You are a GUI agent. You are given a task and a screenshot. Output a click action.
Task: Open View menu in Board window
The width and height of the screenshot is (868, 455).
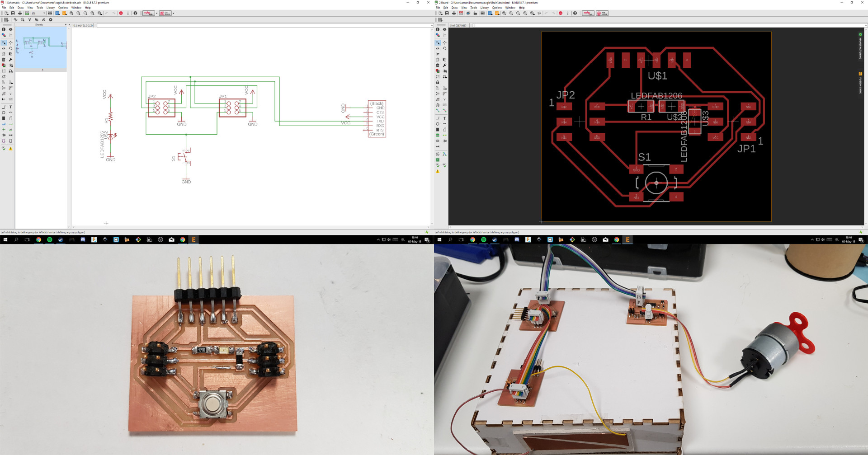(464, 8)
